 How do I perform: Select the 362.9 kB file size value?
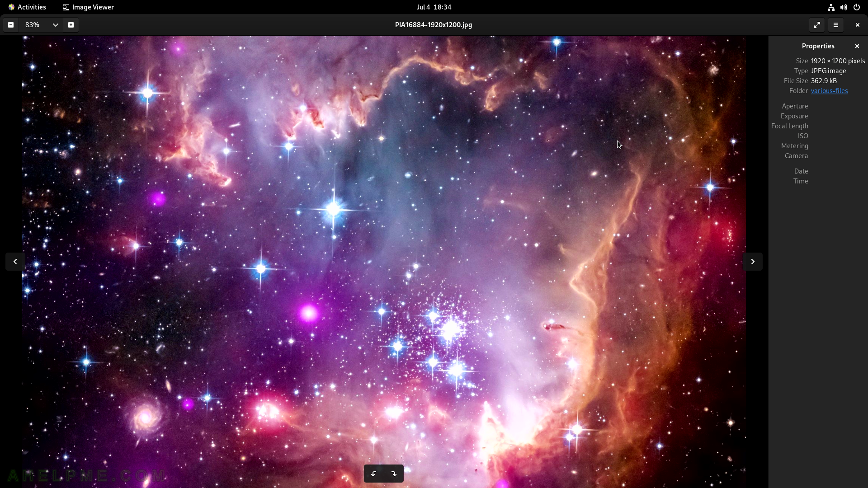pyautogui.click(x=824, y=81)
